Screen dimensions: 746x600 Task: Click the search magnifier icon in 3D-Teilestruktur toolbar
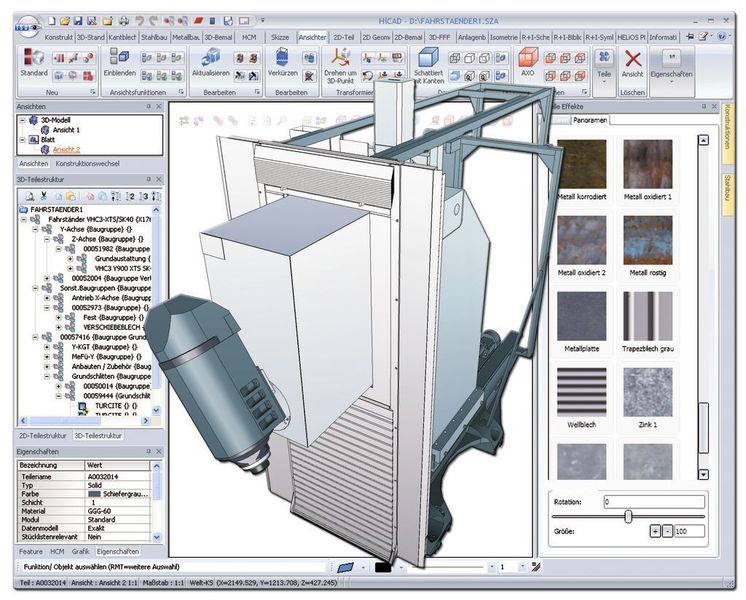point(29,196)
